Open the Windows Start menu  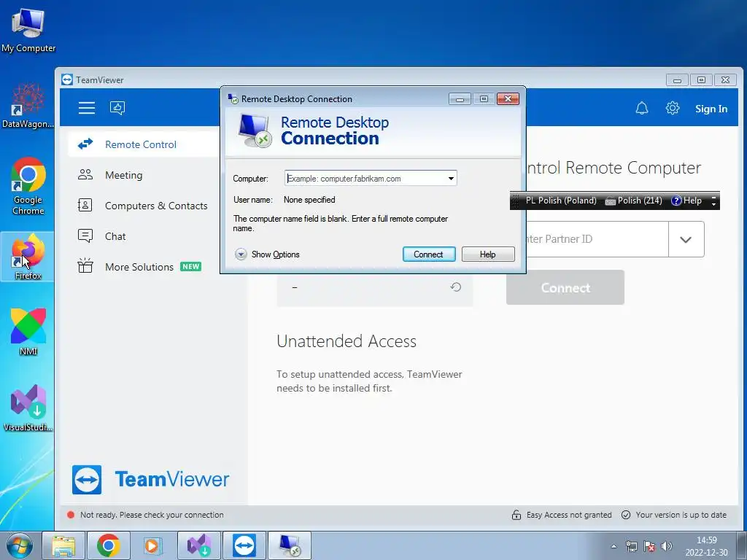(19, 545)
